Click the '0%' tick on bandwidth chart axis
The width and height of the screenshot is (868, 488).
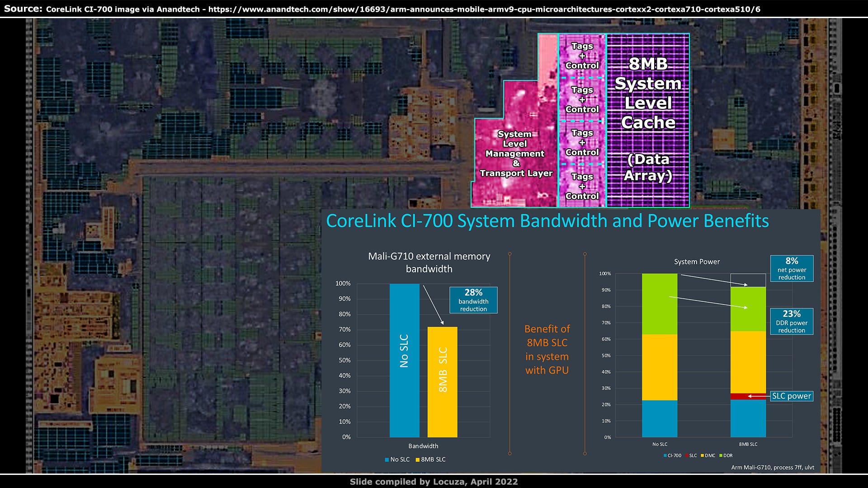coord(346,437)
